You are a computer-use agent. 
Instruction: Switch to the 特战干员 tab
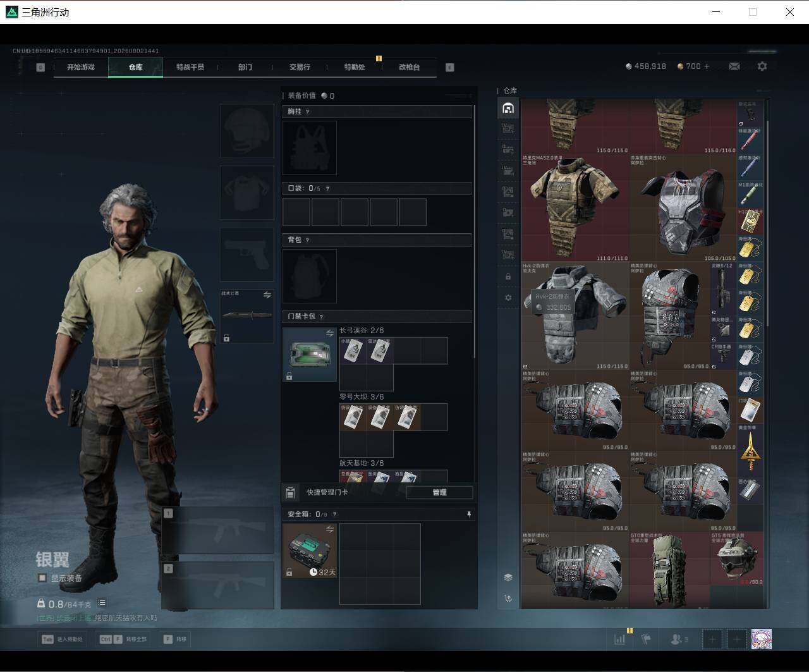point(190,67)
